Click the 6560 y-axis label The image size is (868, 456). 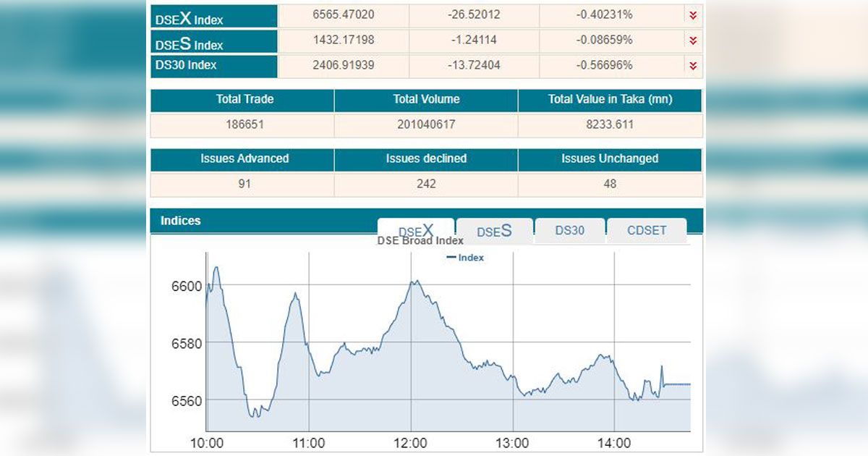187,400
